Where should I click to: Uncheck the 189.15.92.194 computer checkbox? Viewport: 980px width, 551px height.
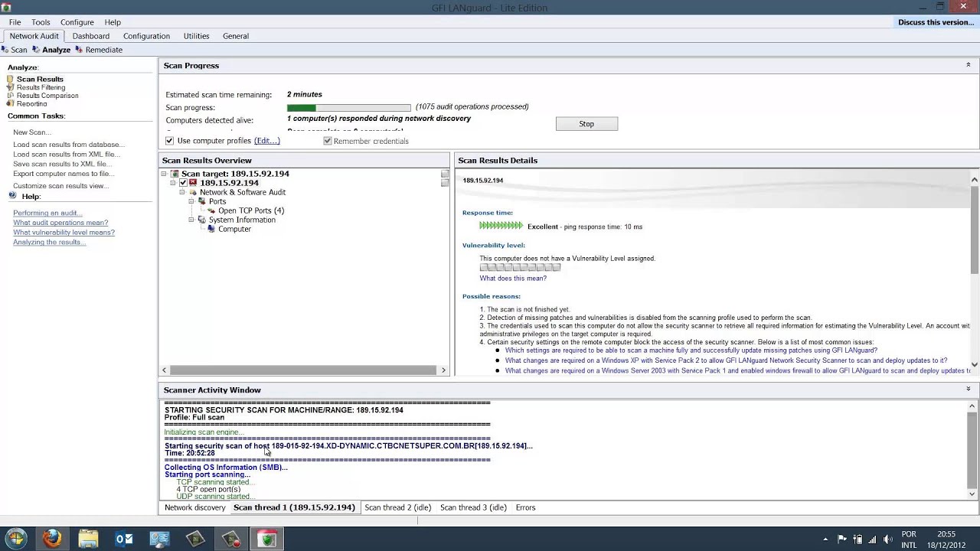pyautogui.click(x=183, y=183)
